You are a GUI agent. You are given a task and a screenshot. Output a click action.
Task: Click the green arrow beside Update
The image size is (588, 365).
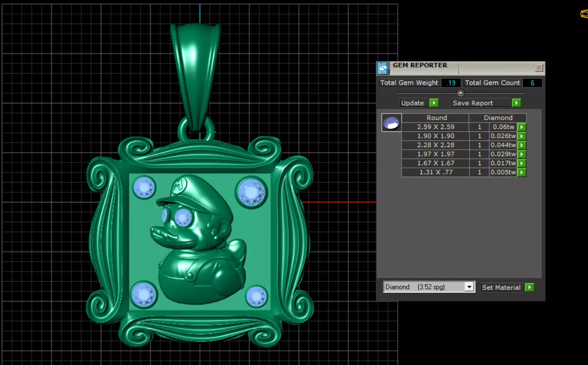coord(434,103)
